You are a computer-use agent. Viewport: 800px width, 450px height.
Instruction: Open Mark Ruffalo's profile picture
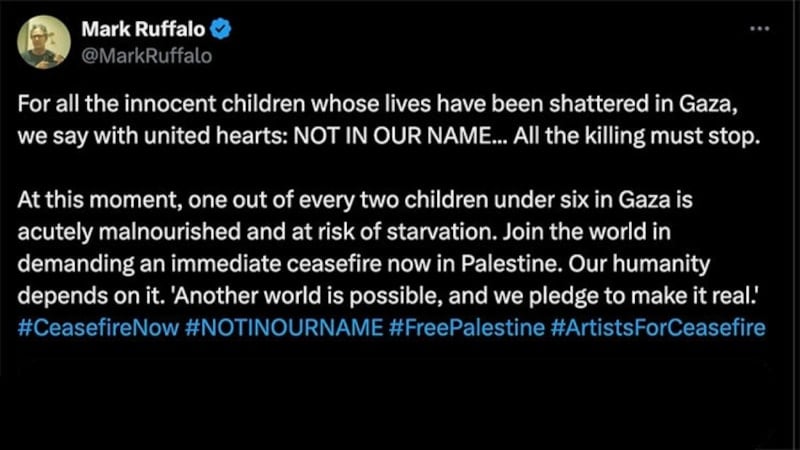click(44, 43)
